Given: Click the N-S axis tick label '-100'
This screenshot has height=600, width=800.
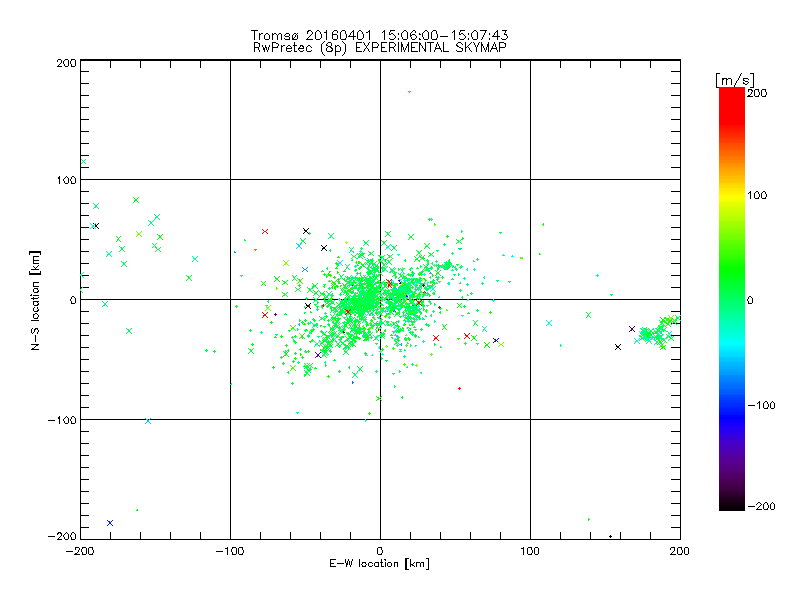Looking at the screenshot, I should pos(62,420).
